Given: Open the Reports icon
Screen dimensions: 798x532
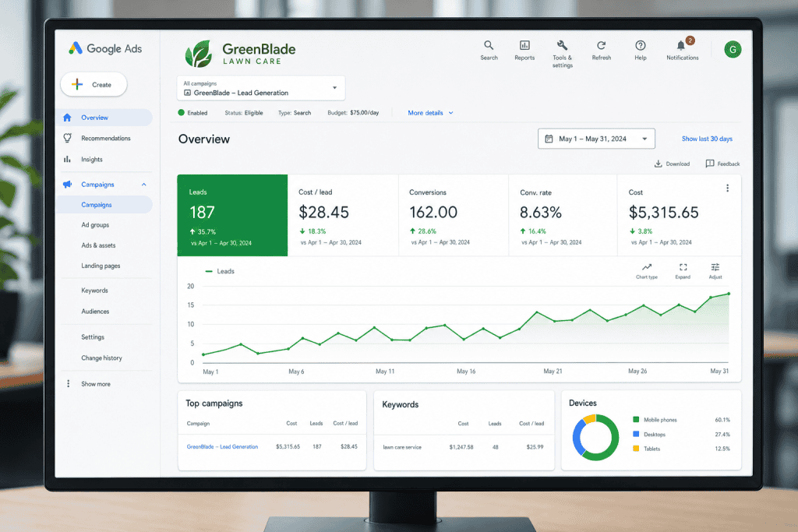Looking at the screenshot, I should [x=524, y=51].
